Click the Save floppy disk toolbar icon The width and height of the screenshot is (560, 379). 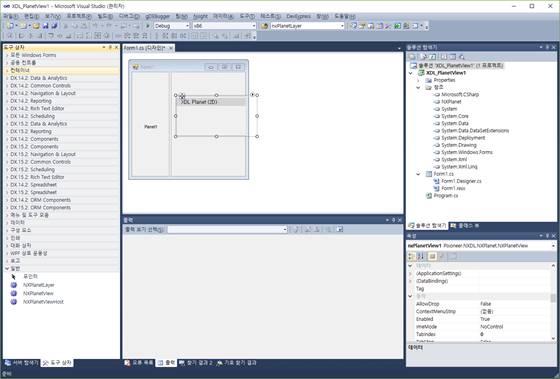pos(45,26)
